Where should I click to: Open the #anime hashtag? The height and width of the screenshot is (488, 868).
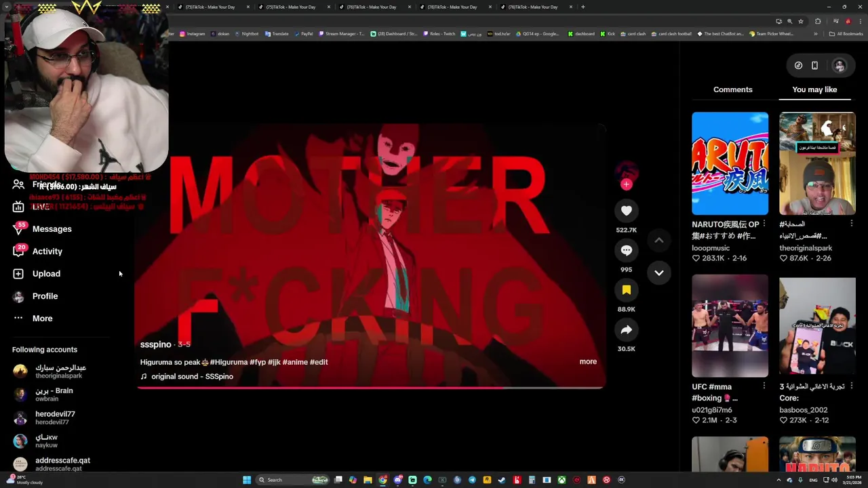[x=295, y=362]
